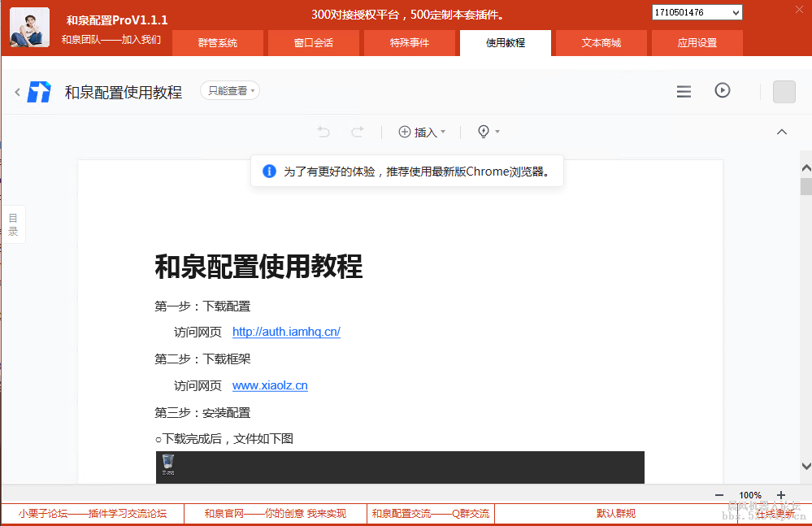
Task: Click the undo arrow icon
Action: pyautogui.click(x=323, y=131)
